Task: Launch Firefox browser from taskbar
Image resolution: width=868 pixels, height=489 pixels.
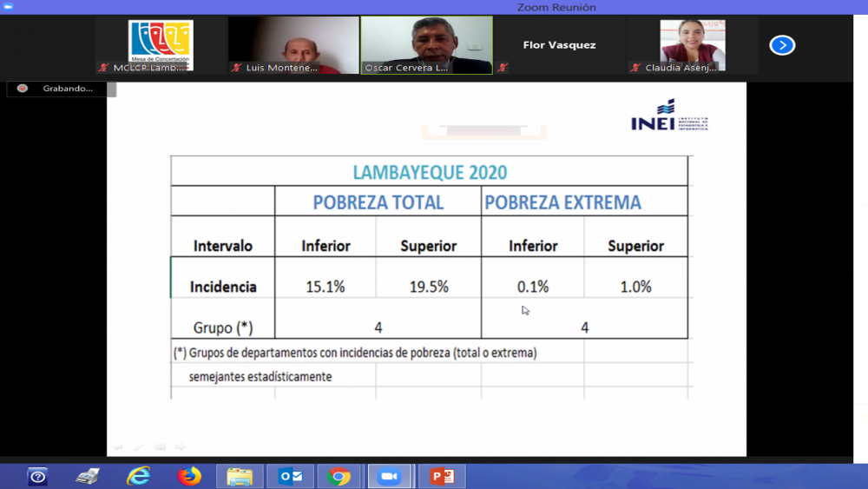Action: 188,476
